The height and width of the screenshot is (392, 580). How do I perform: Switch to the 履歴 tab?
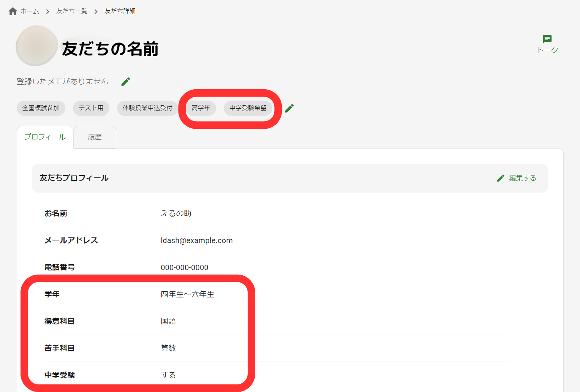[x=95, y=137]
